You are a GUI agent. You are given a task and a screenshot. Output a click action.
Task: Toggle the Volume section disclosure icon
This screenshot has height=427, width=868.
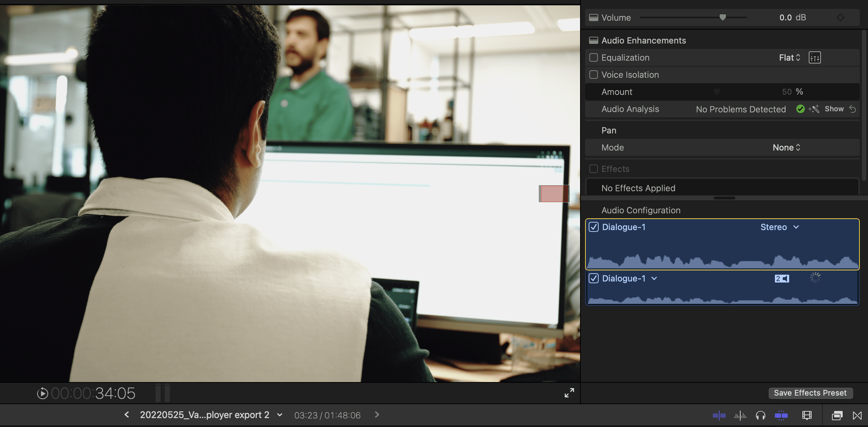tap(593, 17)
